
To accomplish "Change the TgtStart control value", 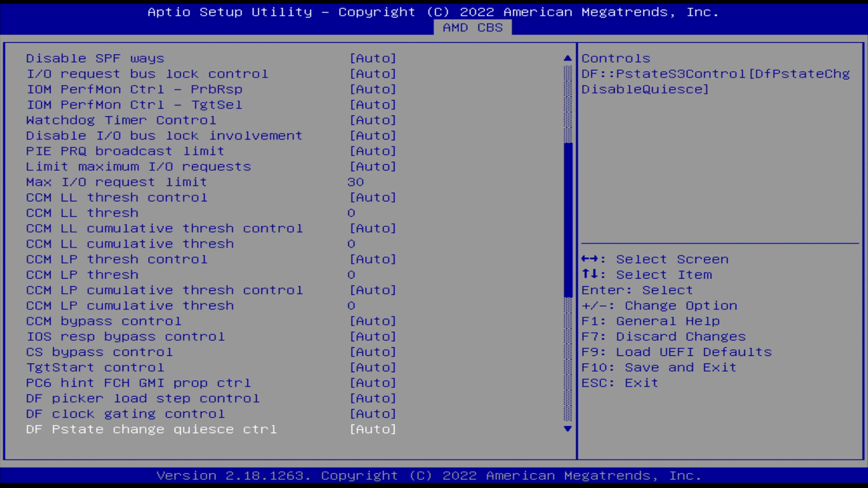I will (x=373, y=368).
